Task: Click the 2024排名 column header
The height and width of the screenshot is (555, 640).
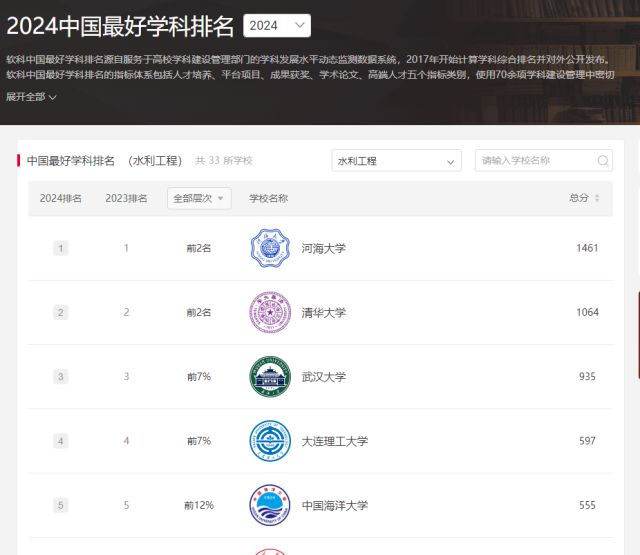Action: [60, 198]
